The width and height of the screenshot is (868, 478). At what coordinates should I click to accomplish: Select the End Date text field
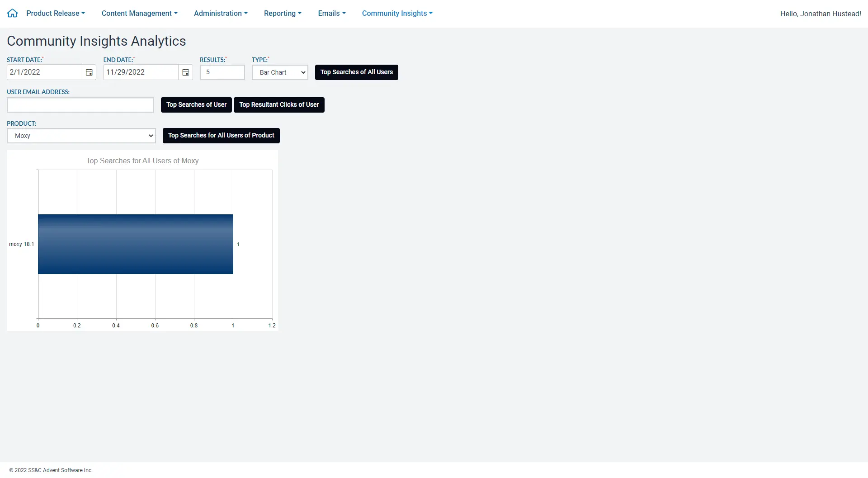click(141, 72)
